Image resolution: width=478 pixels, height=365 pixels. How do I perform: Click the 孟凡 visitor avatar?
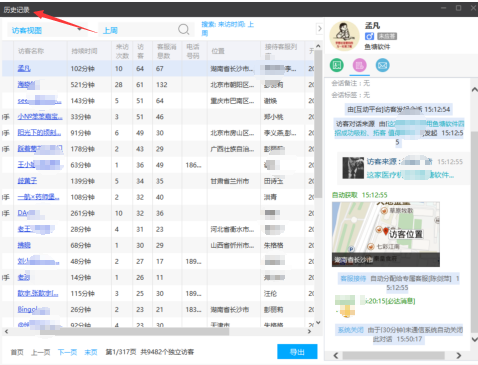(x=344, y=36)
